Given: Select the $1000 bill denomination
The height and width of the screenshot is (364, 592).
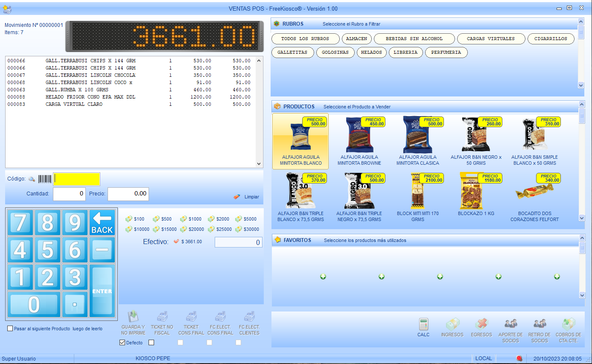Looking at the screenshot, I should click(191, 219).
